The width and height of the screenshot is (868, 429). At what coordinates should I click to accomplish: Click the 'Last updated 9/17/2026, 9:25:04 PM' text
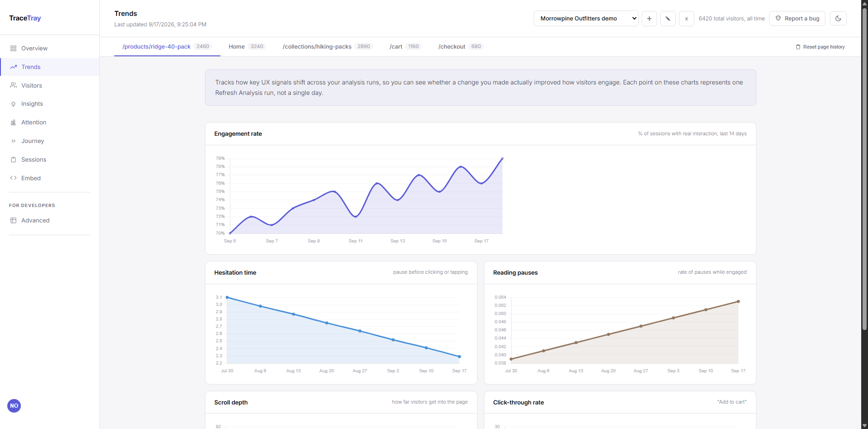(x=160, y=25)
